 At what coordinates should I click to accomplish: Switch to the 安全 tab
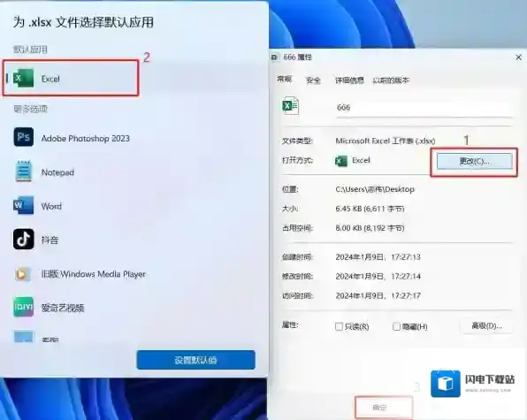(x=313, y=80)
